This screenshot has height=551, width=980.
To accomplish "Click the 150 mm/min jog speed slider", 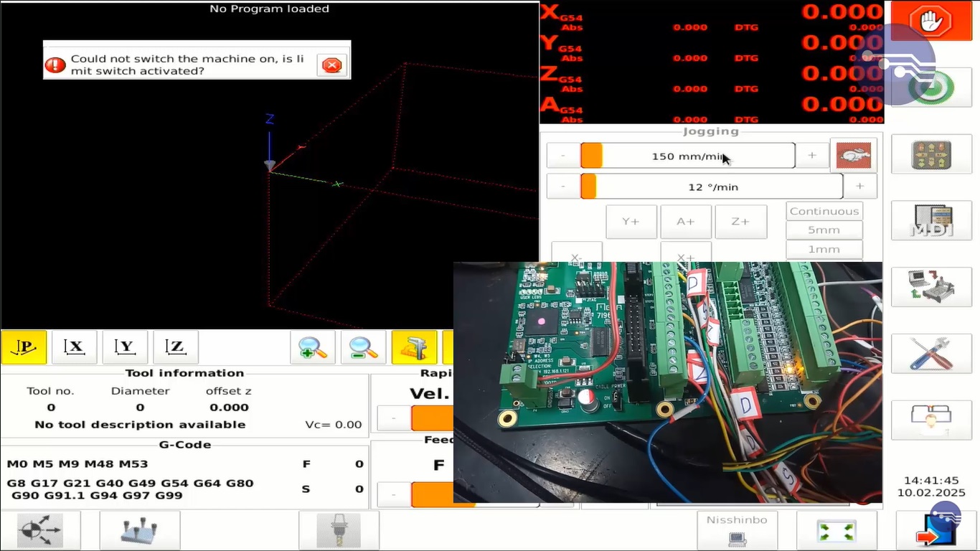I will tap(687, 156).
